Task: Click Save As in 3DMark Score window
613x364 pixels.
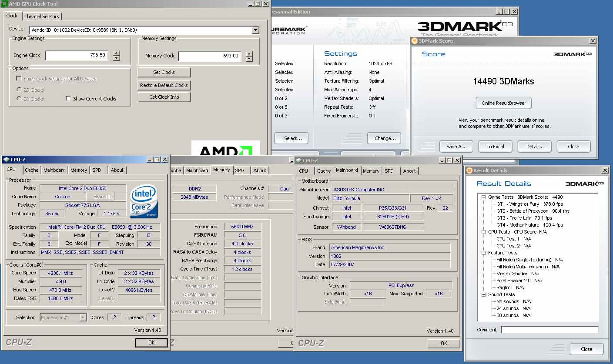Action: click(457, 147)
